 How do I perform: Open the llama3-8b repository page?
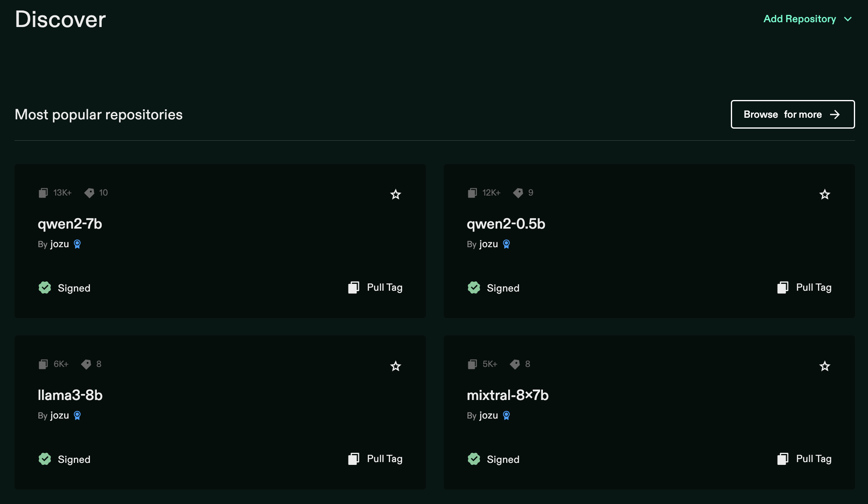[70, 395]
